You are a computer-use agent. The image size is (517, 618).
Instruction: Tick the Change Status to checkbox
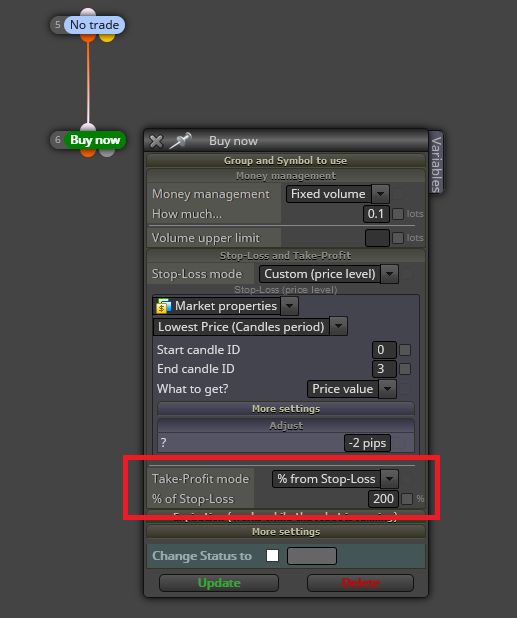(272, 556)
